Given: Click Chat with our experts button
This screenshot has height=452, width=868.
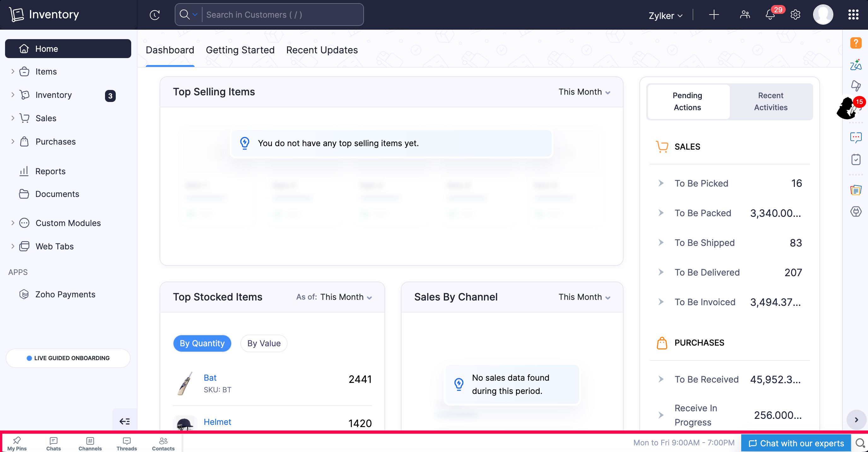Looking at the screenshot, I should (x=796, y=443).
